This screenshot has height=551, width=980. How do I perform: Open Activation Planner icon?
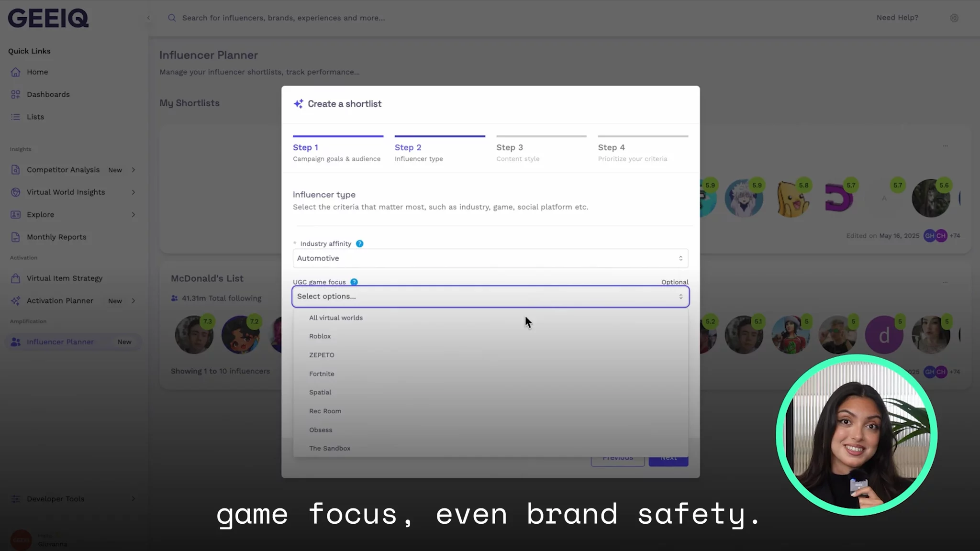coord(16,301)
